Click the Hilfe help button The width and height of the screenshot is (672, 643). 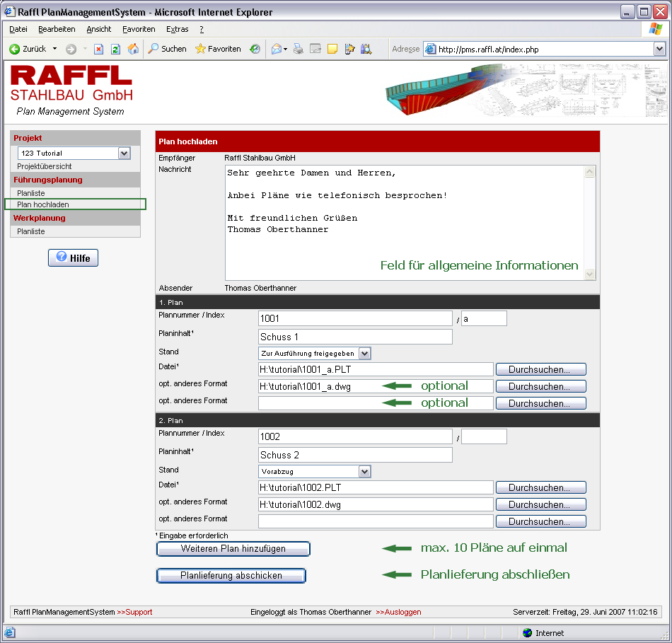[74, 258]
